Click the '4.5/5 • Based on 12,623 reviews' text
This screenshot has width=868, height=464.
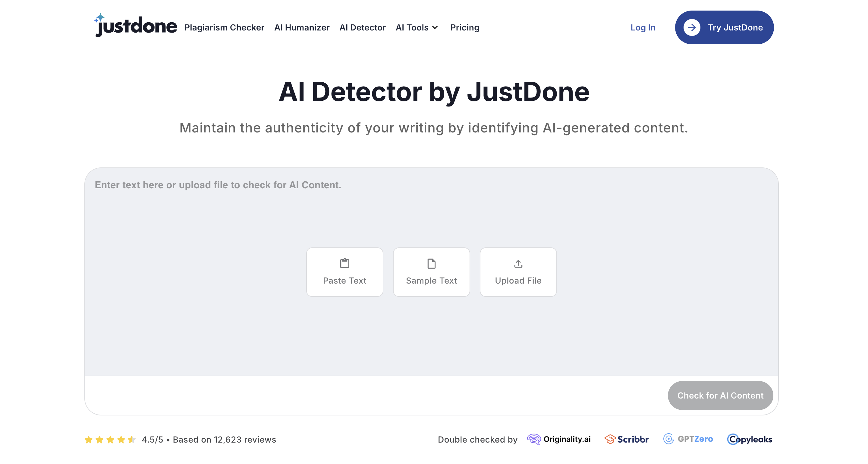click(209, 439)
